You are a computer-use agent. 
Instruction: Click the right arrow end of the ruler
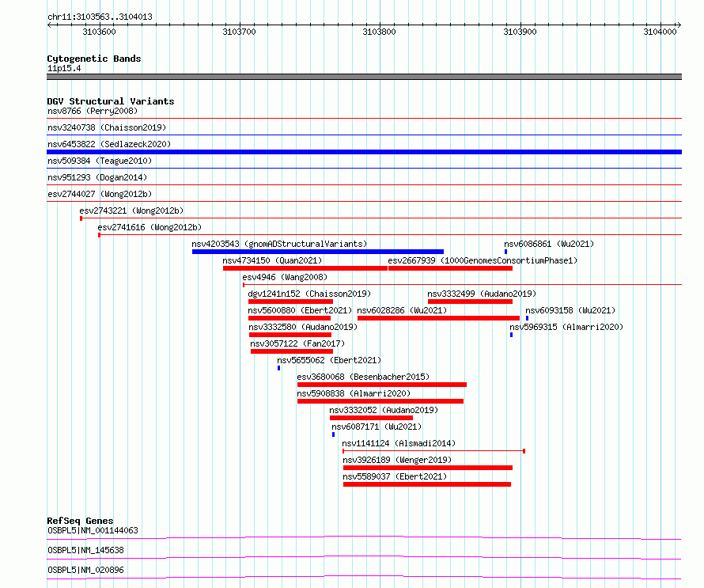(x=679, y=25)
